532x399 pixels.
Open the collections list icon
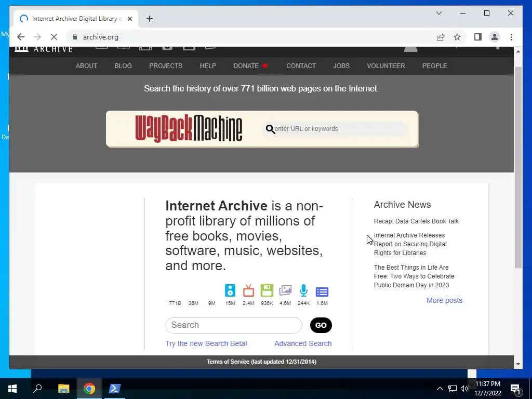[x=322, y=292]
